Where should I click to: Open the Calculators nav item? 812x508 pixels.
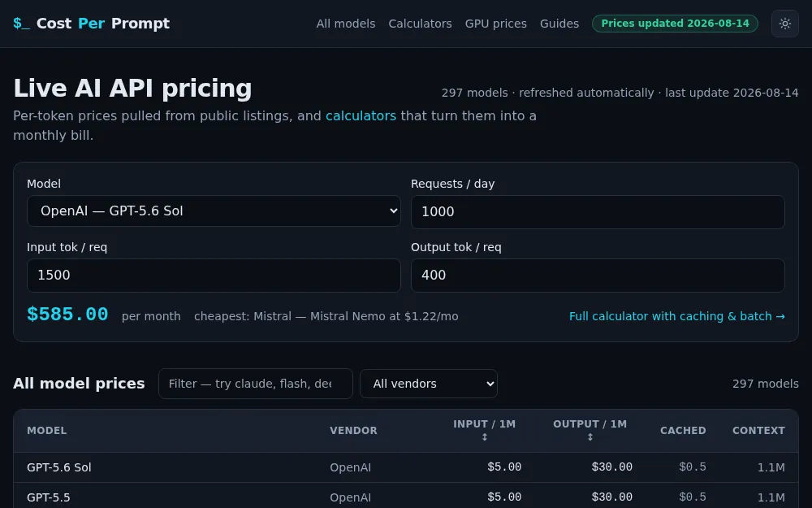(420, 24)
